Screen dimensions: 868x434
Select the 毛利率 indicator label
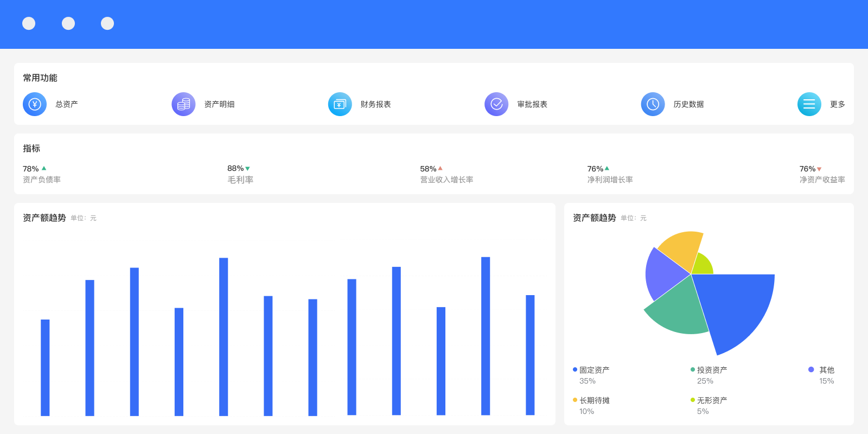click(x=240, y=180)
